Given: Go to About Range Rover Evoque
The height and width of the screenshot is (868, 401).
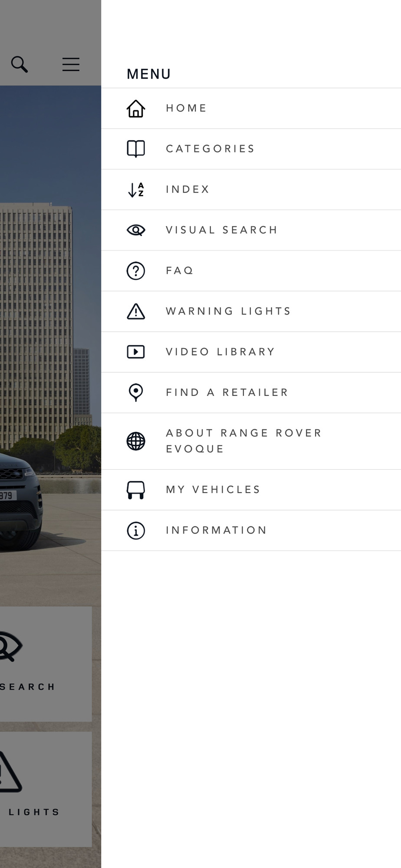Looking at the screenshot, I should pos(251,441).
